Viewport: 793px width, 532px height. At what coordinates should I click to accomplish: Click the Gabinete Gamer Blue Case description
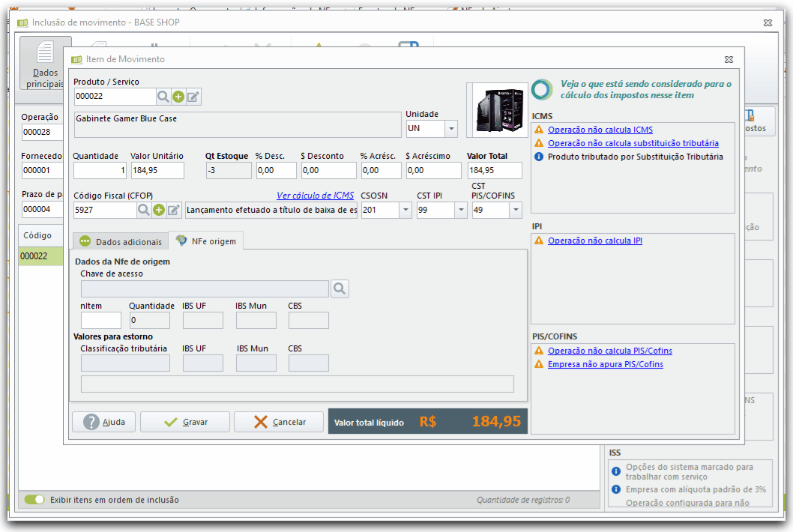[x=238, y=125]
